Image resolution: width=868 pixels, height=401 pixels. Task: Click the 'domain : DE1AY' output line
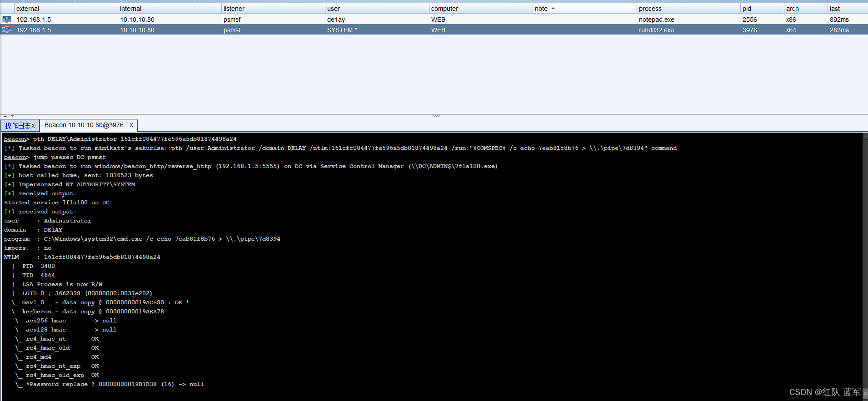tap(33, 230)
